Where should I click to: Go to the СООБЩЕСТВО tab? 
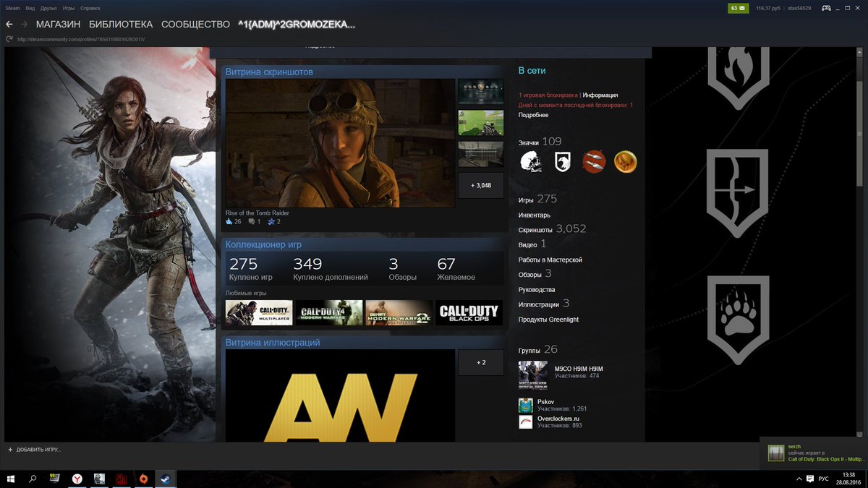195,25
